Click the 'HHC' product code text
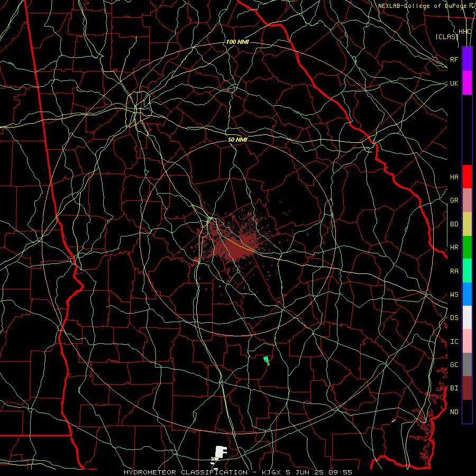 (x=465, y=32)
